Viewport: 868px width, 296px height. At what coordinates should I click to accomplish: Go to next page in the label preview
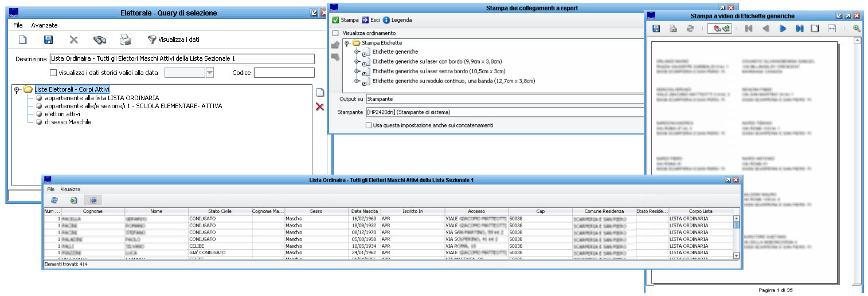tap(783, 29)
